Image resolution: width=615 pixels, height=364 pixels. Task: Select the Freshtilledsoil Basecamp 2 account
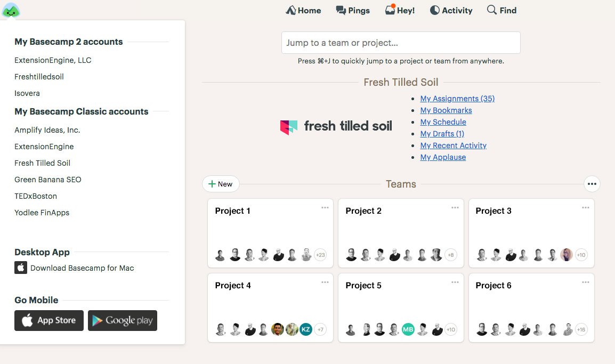click(x=39, y=76)
